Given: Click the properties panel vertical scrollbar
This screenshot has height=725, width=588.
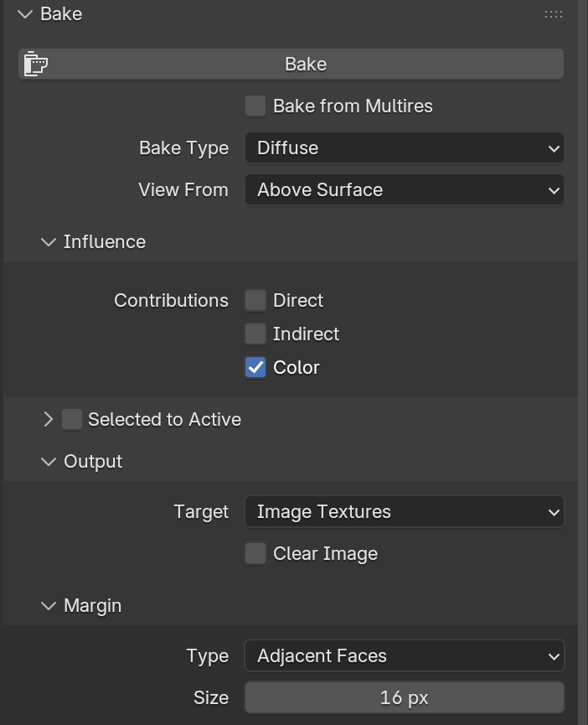Looking at the screenshot, I should coord(583,362).
